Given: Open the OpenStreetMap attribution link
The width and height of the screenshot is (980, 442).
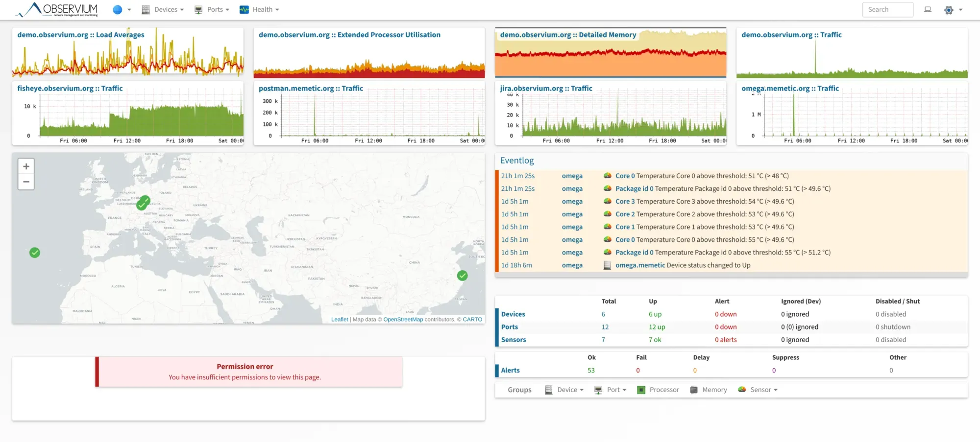Looking at the screenshot, I should tap(403, 320).
